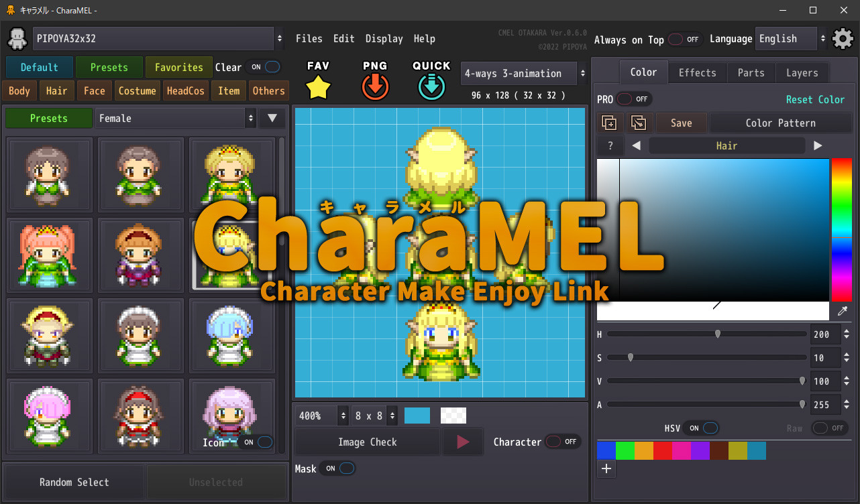
Task: Enable the Character toggle
Action: (x=563, y=442)
